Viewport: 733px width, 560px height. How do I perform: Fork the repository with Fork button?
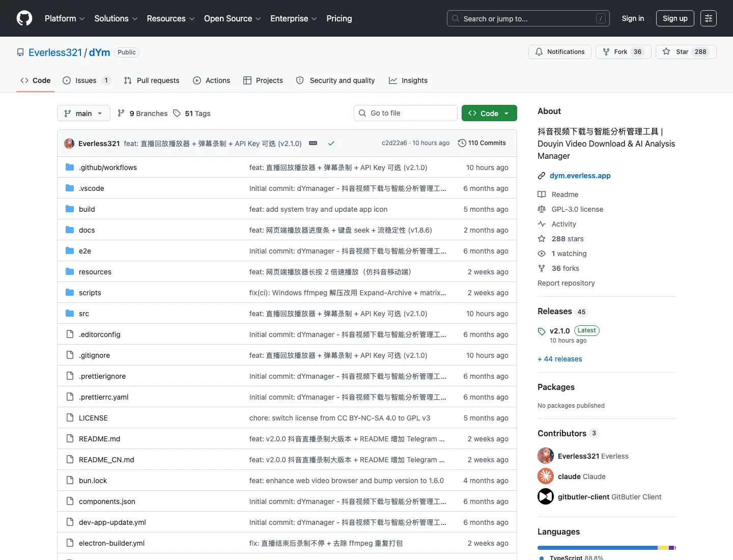[623, 52]
